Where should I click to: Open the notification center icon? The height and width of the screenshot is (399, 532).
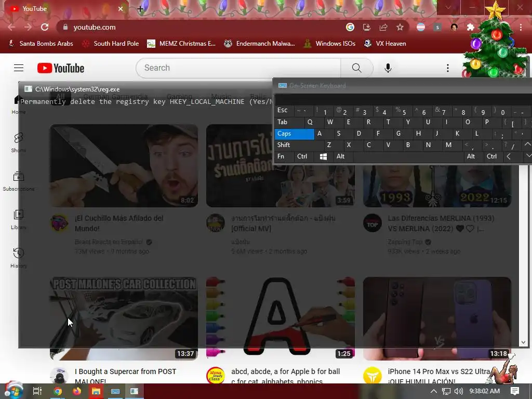click(x=515, y=391)
